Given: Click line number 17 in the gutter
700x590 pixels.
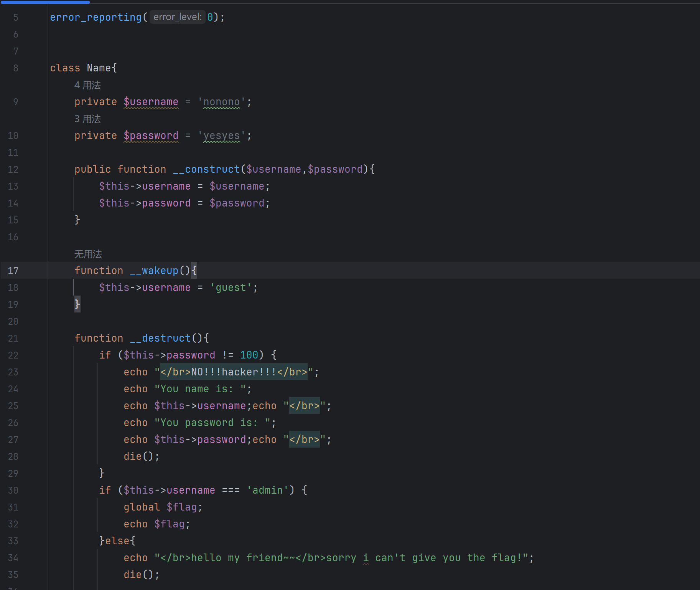Looking at the screenshot, I should tap(13, 271).
